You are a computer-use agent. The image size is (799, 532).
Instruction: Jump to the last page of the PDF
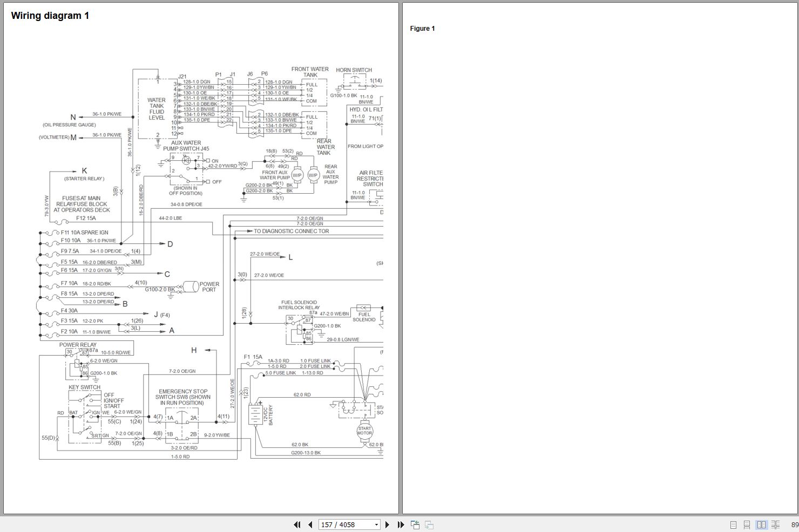click(x=401, y=524)
